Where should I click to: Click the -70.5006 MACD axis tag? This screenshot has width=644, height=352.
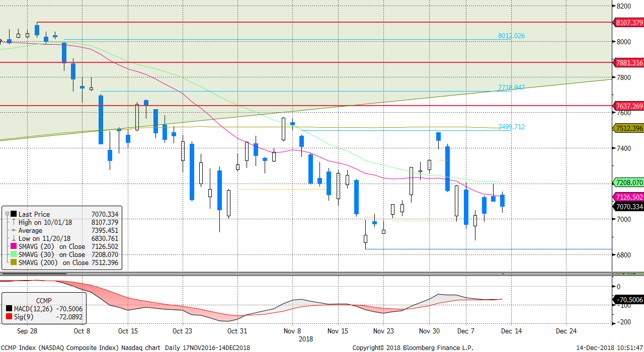coord(629,300)
